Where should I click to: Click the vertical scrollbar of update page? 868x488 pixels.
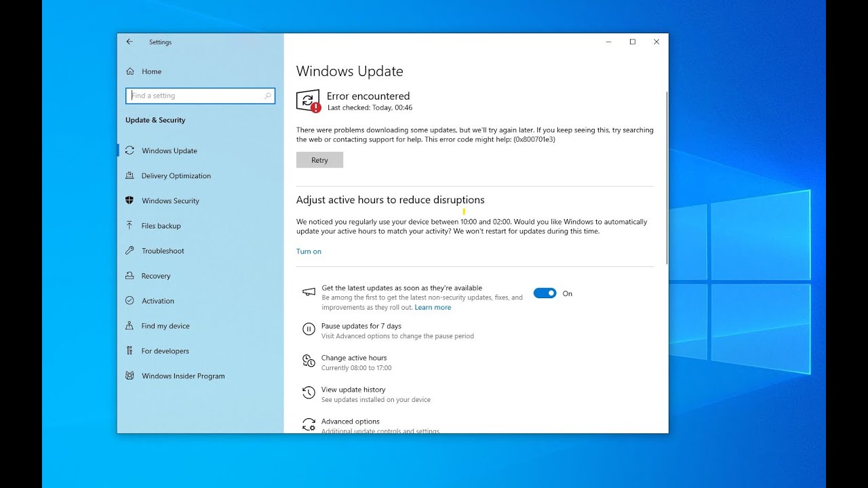tap(667, 178)
